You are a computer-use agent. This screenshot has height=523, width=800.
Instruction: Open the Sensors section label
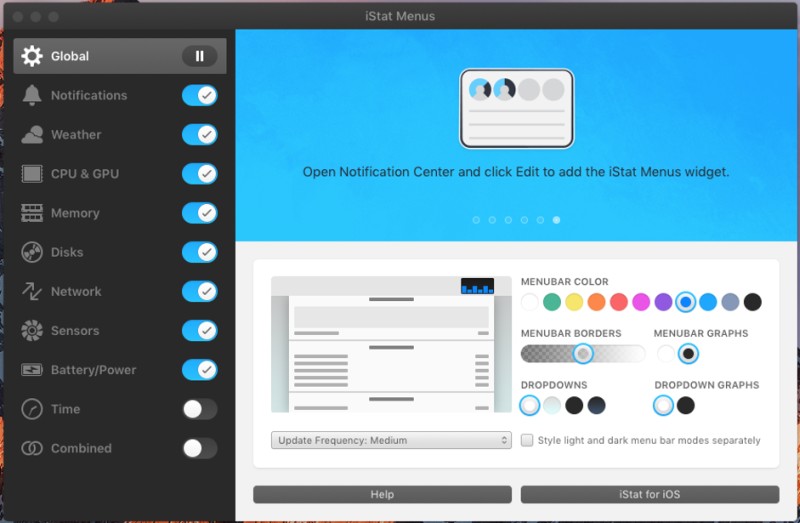pyautogui.click(x=75, y=331)
